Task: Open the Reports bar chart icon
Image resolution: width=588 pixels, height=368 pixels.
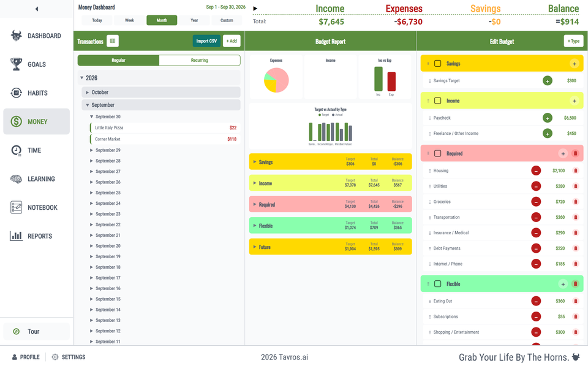Action: (16, 236)
